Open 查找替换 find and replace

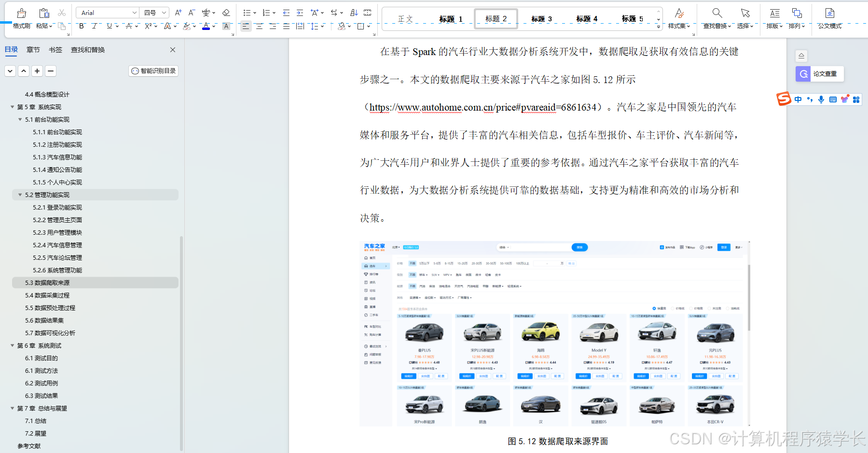pyautogui.click(x=717, y=19)
